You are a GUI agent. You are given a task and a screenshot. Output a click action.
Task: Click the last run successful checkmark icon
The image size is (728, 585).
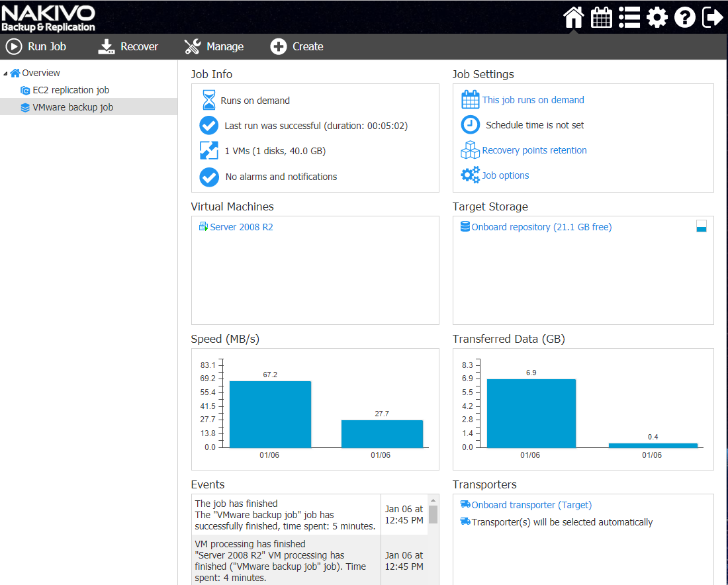pos(209,125)
